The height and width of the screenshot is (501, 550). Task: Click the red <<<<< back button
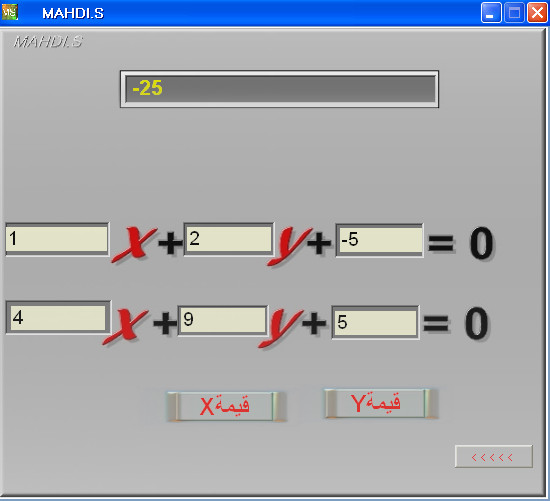[494, 456]
